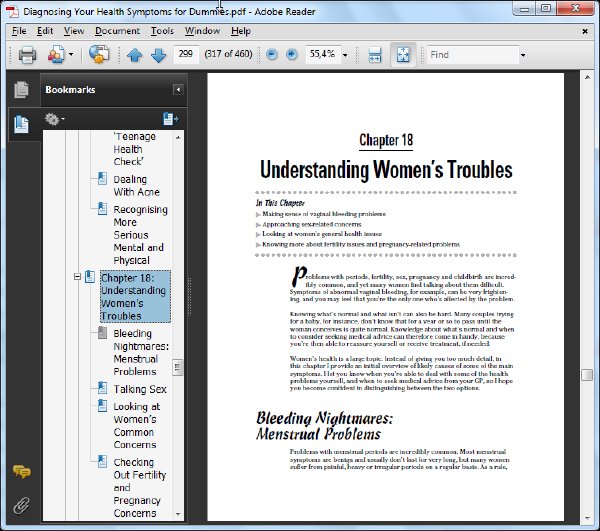Click the page number field showing 299

tap(186, 54)
